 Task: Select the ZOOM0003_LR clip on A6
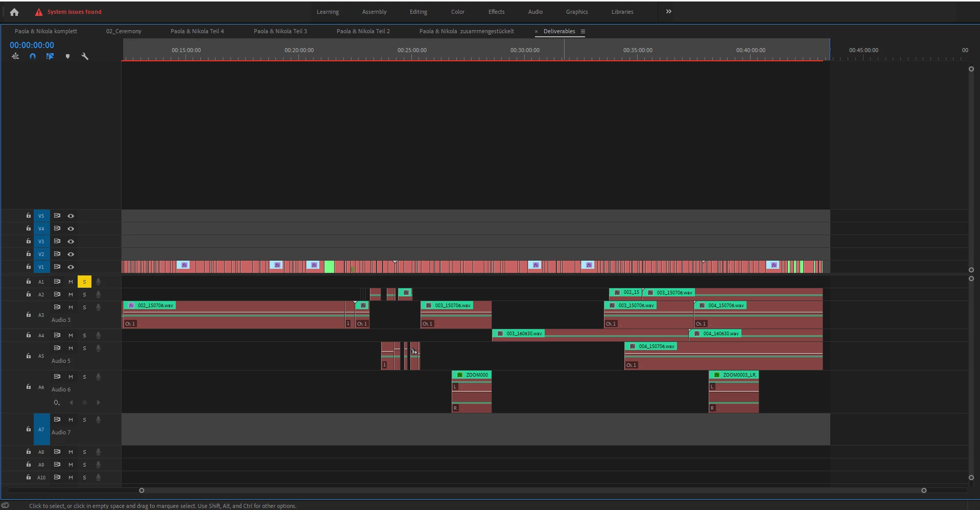(734, 391)
